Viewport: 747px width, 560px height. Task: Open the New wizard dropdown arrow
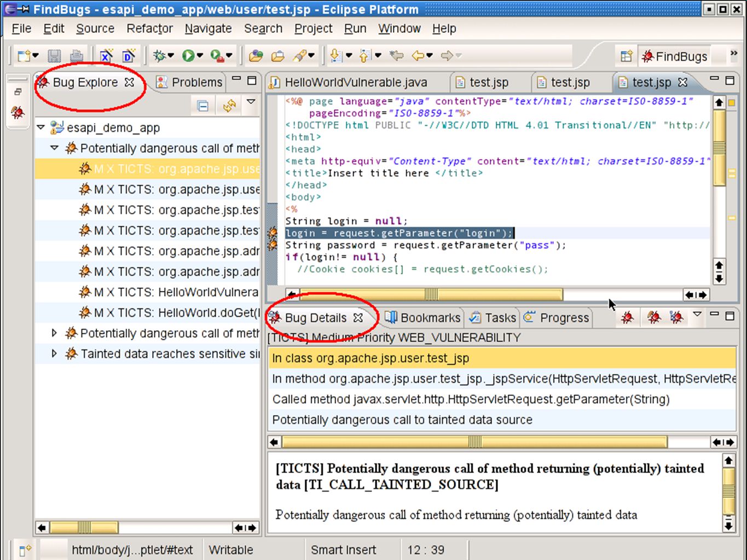(x=36, y=56)
